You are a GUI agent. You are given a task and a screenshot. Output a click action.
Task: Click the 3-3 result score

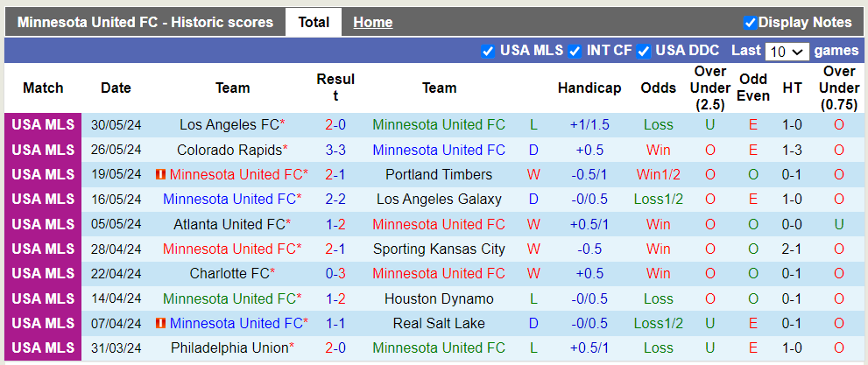[335, 150]
